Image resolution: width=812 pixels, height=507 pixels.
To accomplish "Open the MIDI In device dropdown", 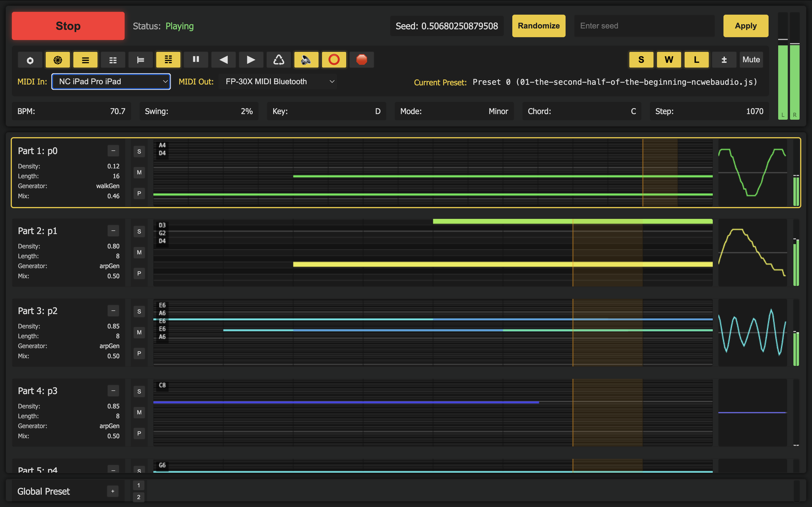I will click(x=111, y=81).
